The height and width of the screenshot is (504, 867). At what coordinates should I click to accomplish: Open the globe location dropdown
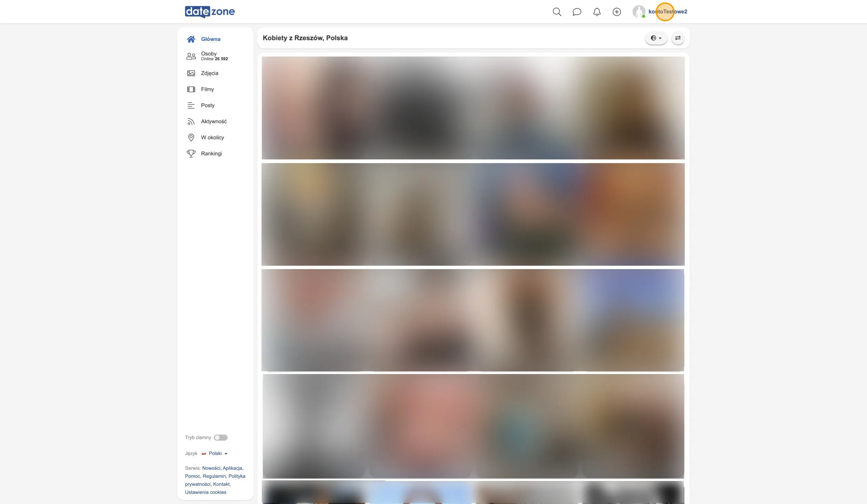tap(656, 38)
